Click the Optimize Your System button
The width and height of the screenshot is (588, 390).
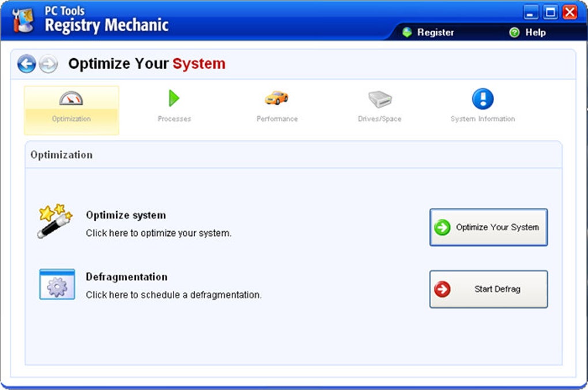click(x=488, y=227)
